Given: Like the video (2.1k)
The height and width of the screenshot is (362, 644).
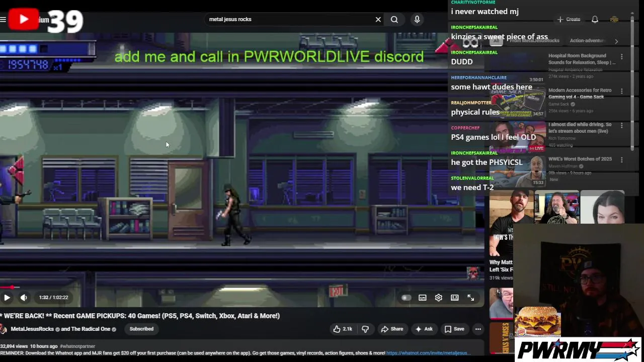Looking at the screenshot, I should (x=342, y=329).
